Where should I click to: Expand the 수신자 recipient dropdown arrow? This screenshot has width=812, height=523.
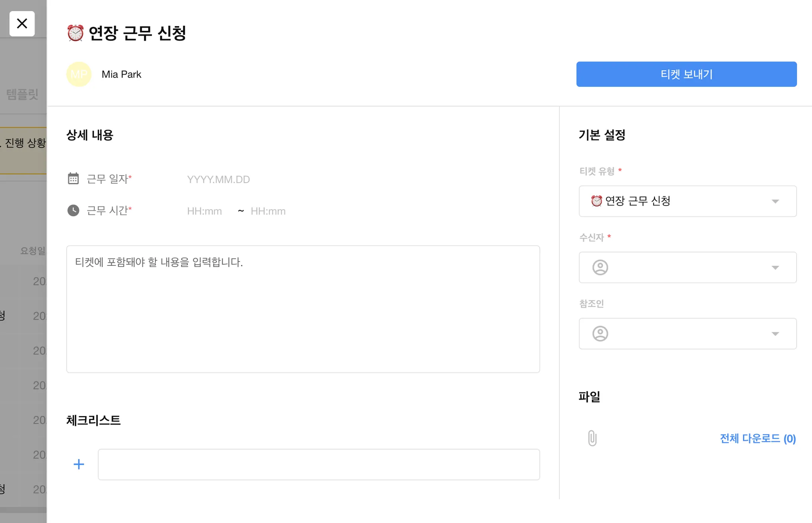[775, 268]
